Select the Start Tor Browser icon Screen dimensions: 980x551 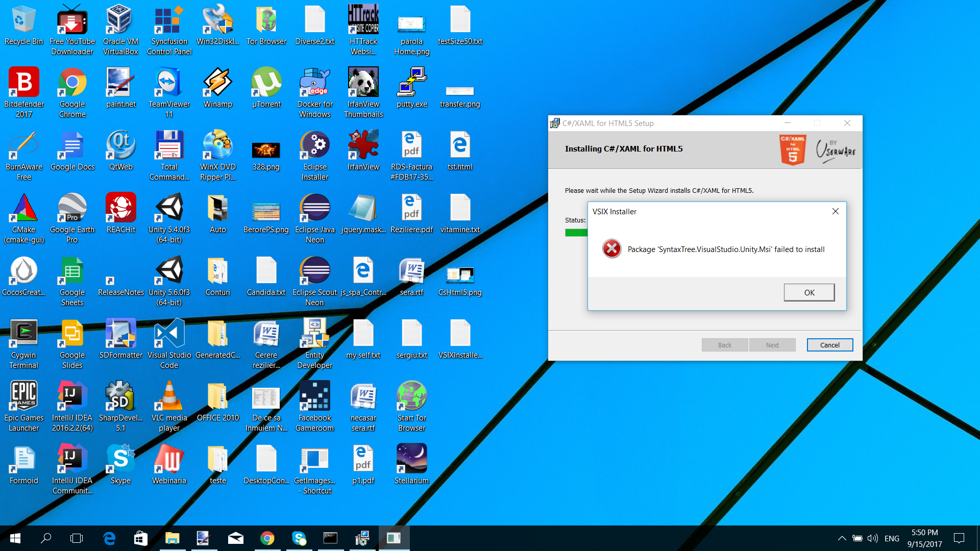(411, 407)
